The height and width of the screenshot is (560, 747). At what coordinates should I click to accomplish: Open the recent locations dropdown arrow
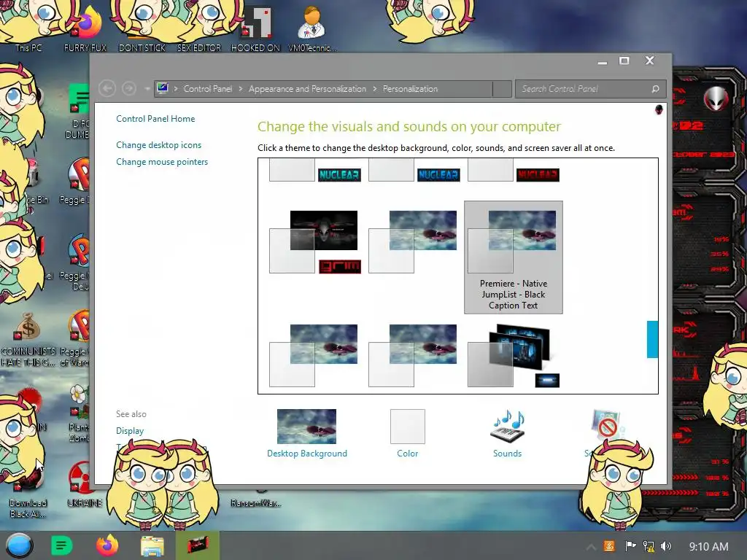click(147, 88)
